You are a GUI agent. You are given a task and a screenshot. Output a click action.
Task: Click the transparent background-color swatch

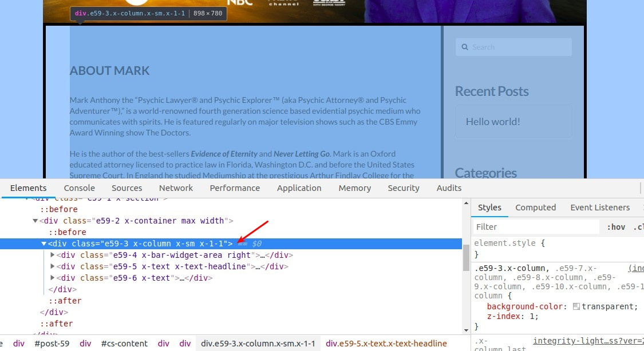point(576,306)
